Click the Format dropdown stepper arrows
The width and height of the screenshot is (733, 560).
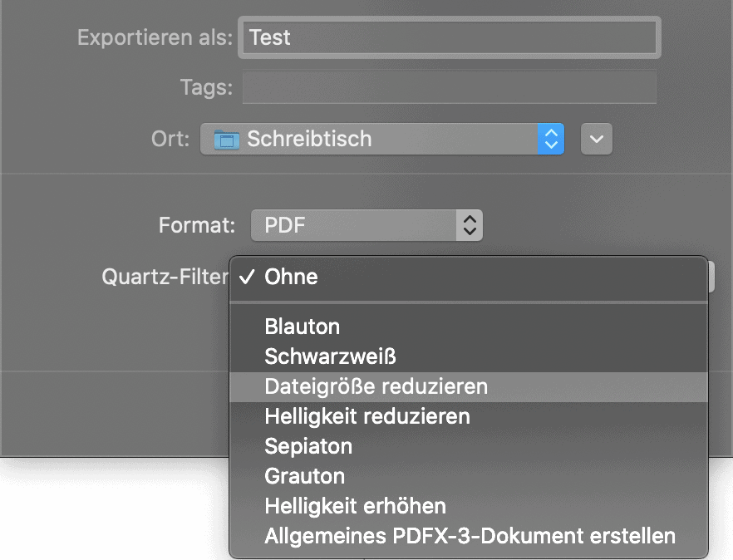tap(470, 224)
